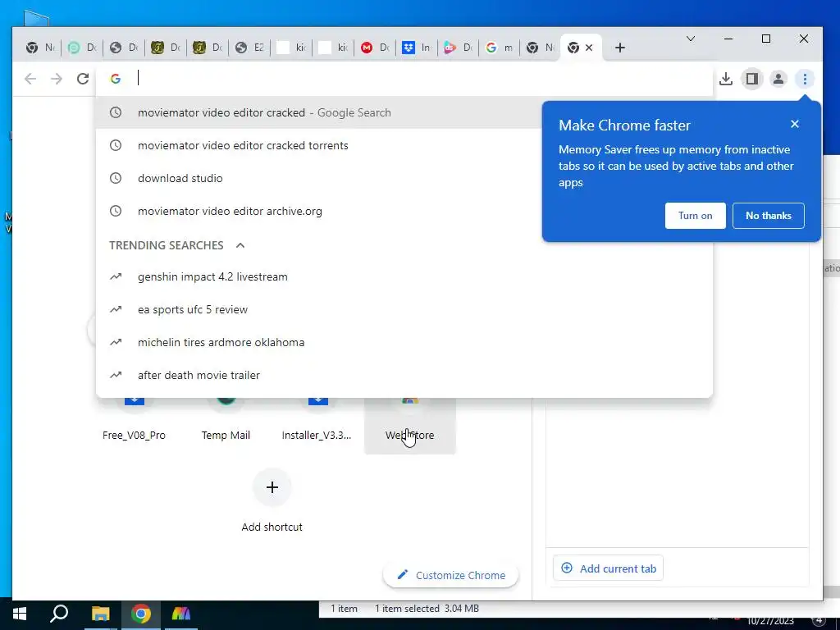Viewport: 840px width, 630px height.
Task: Toggle the side panel icon
Action: click(x=752, y=79)
